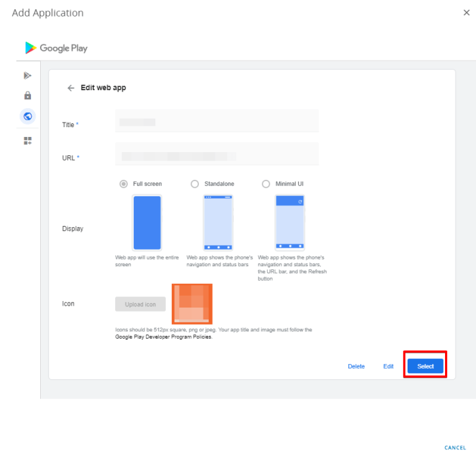Open Google Play Developer Program Policies link
This screenshot has width=476, height=463.
(x=163, y=337)
